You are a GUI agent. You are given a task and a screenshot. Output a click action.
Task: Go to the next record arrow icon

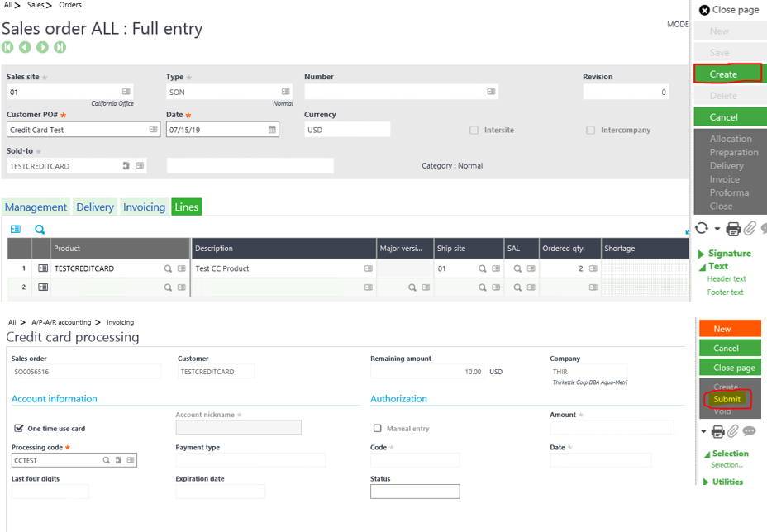(42, 47)
